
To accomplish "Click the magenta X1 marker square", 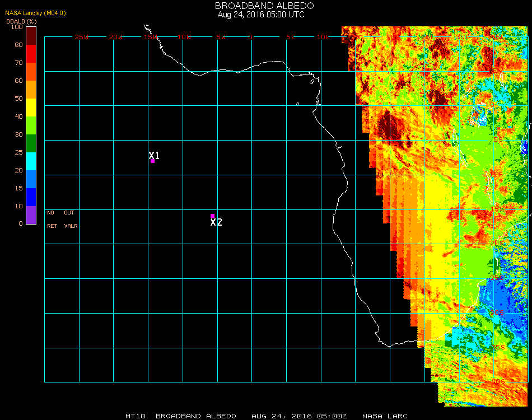I will pyautogui.click(x=152, y=161).
